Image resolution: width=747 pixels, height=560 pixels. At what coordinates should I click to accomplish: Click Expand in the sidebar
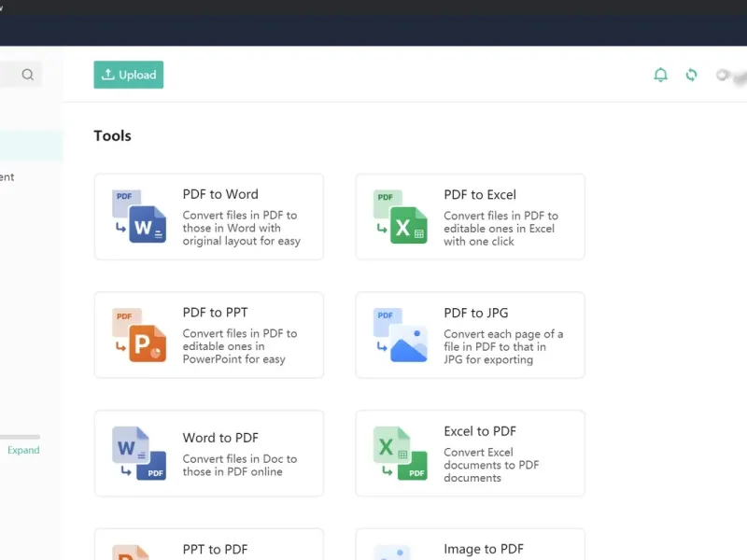click(23, 450)
